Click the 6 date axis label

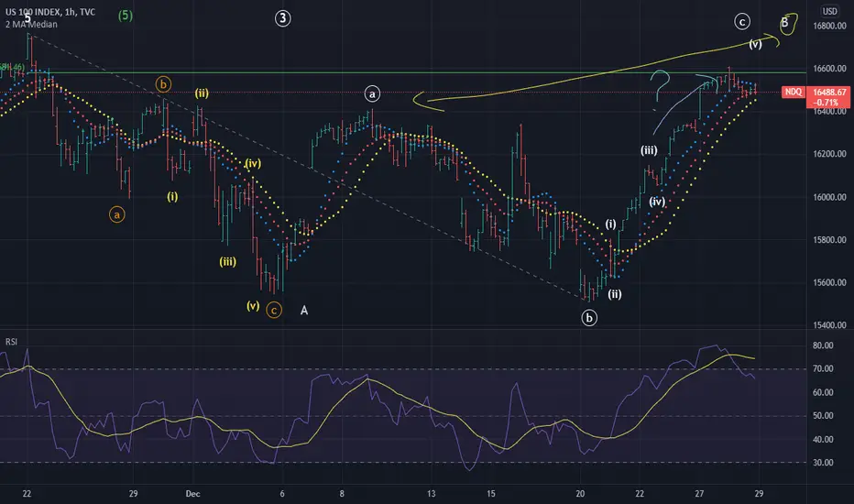click(x=282, y=494)
